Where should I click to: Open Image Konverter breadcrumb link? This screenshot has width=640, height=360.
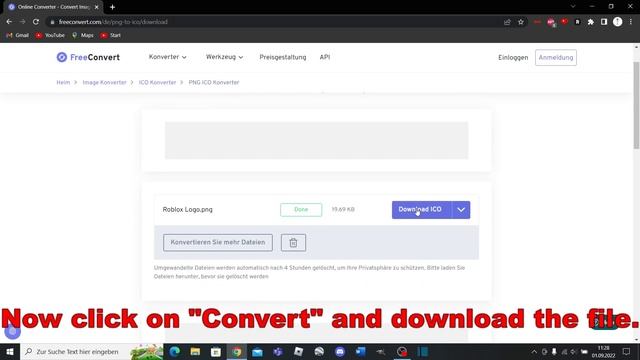coord(104,82)
